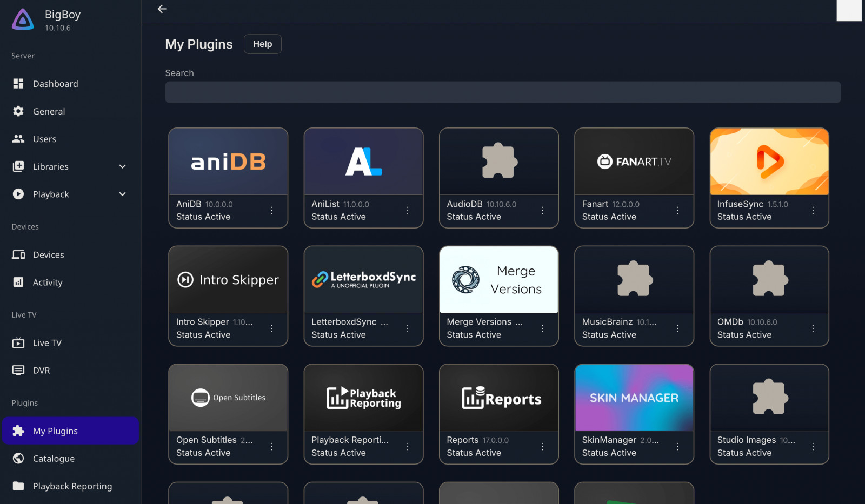The height and width of the screenshot is (504, 865).
Task: Open AniDB plugin options menu
Action: coord(272,211)
